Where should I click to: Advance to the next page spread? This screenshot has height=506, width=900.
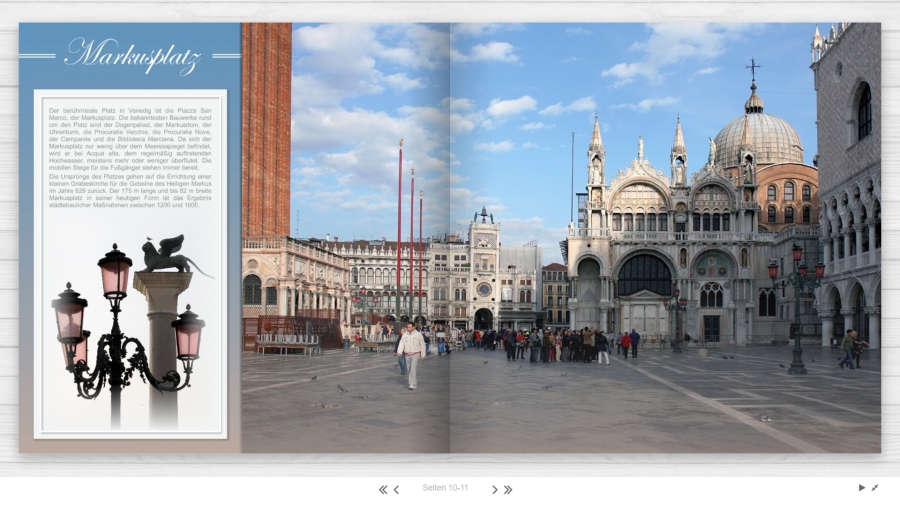click(494, 489)
